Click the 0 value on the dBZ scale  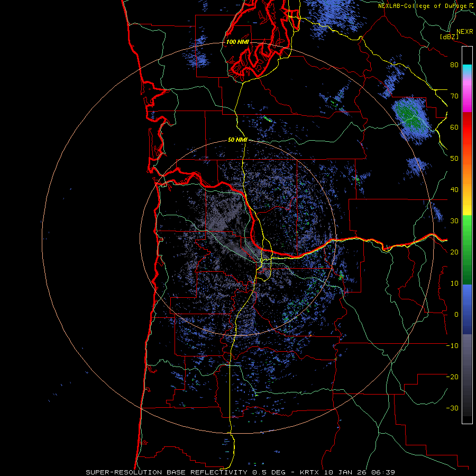point(456,315)
